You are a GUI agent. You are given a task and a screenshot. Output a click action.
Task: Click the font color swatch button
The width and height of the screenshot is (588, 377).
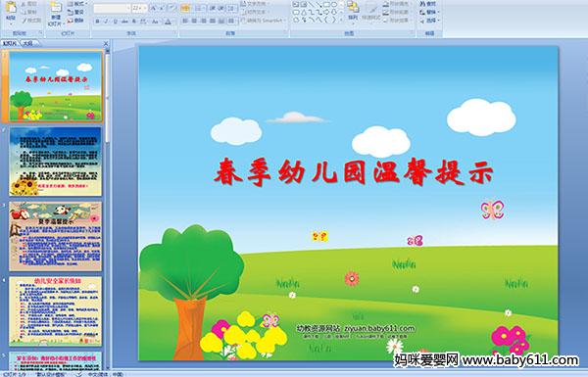tap(168, 22)
